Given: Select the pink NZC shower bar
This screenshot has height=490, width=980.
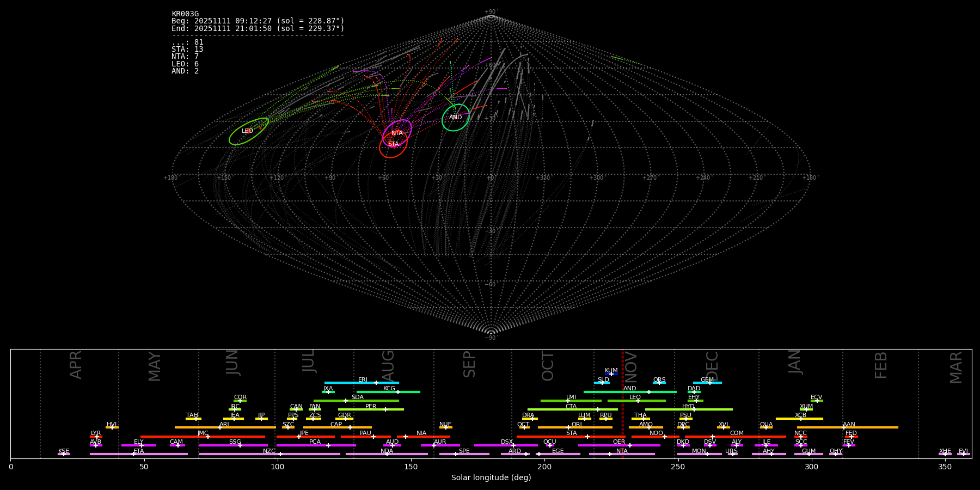Looking at the screenshot, I should 305,454.
